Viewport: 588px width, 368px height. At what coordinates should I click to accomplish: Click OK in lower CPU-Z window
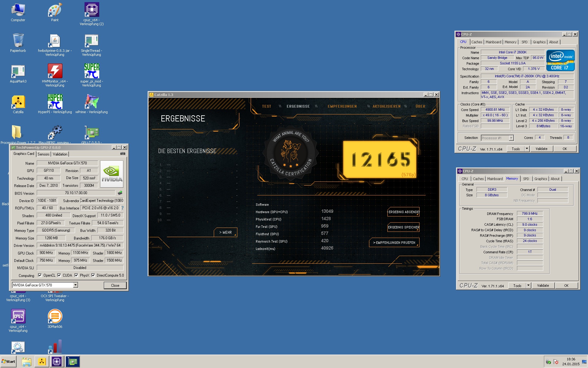(566, 286)
